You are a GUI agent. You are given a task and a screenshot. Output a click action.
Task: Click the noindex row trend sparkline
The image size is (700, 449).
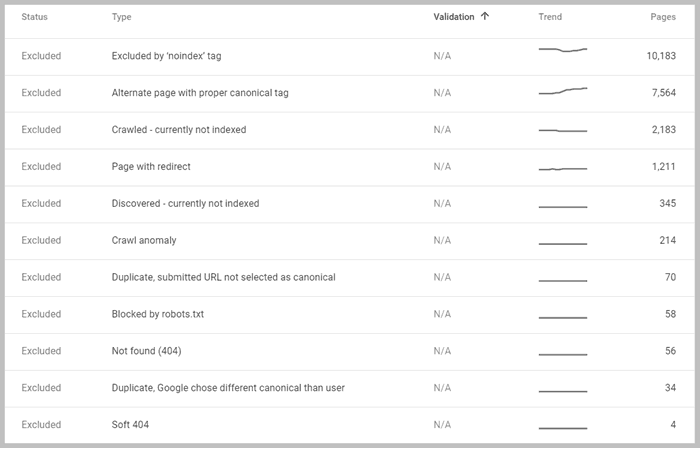point(563,50)
